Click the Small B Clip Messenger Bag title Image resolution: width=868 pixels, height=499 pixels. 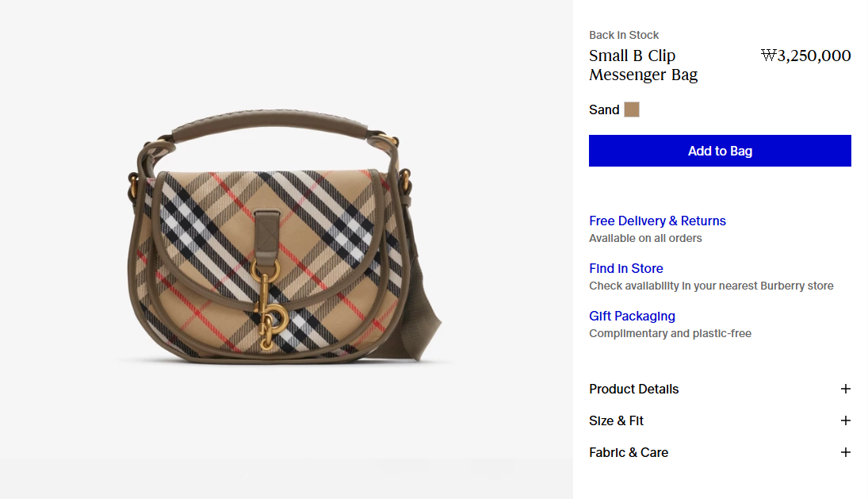pos(643,65)
